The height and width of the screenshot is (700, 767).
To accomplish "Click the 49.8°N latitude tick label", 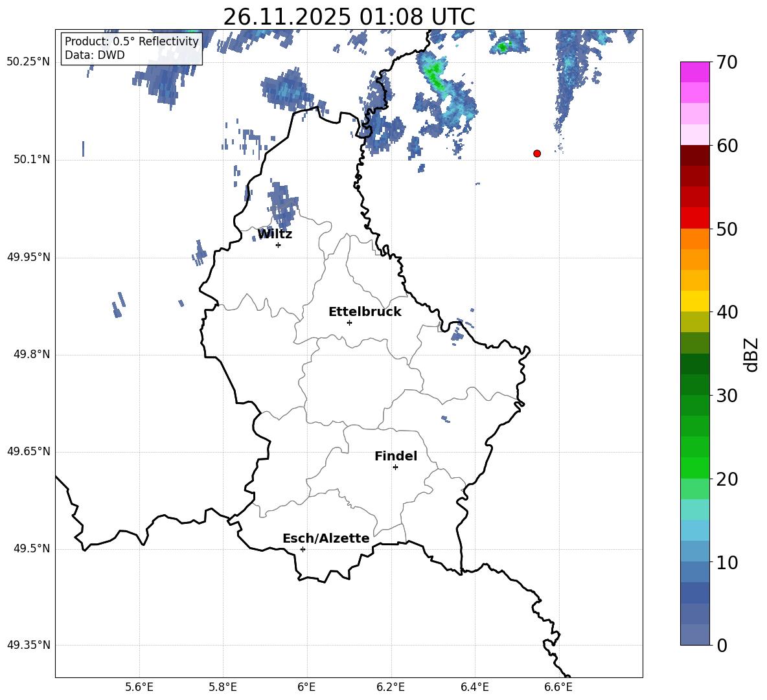I will [31, 354].
